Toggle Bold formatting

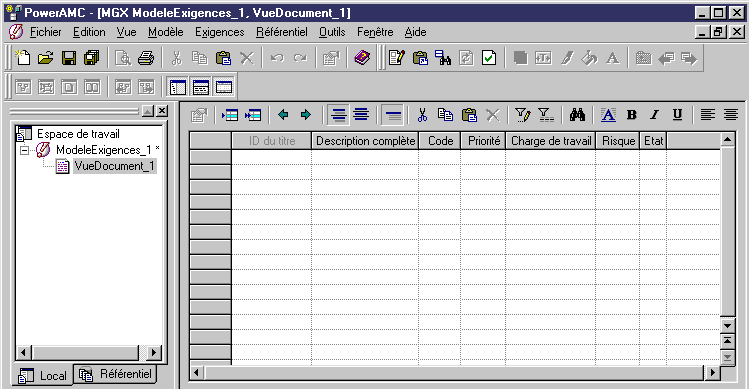(x=631, y=115)
